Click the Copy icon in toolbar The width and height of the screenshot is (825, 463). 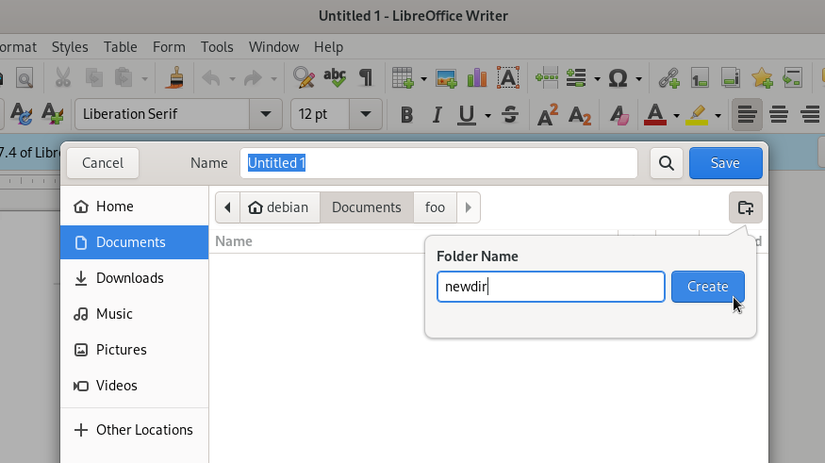click(x=94, y=78)
